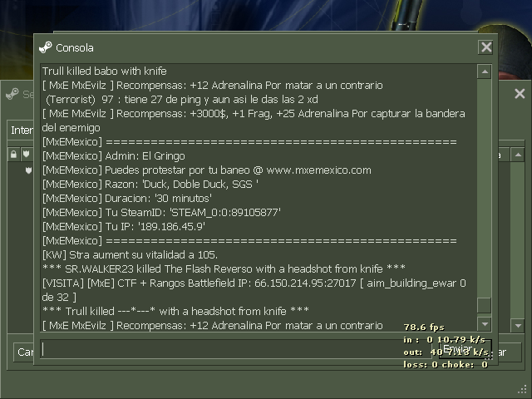
Task: Click the resize grip of server browser
Action: tap(523, 390)
